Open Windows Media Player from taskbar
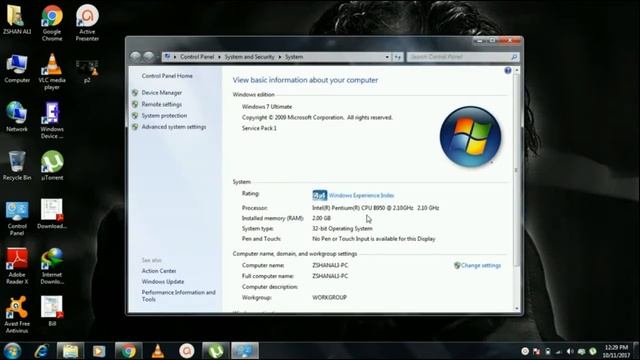This screenshot has height=360, width=640. (x=99, y=351)
